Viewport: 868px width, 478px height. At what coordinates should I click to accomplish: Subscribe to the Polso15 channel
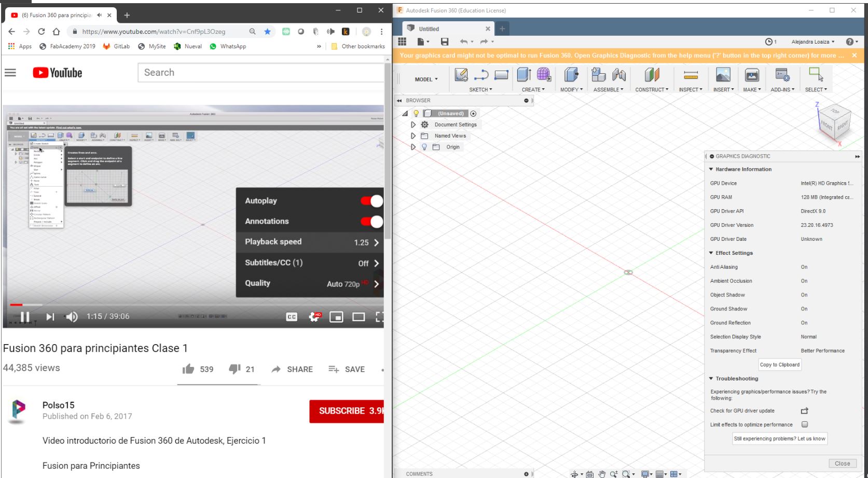[x=347, y=411]
